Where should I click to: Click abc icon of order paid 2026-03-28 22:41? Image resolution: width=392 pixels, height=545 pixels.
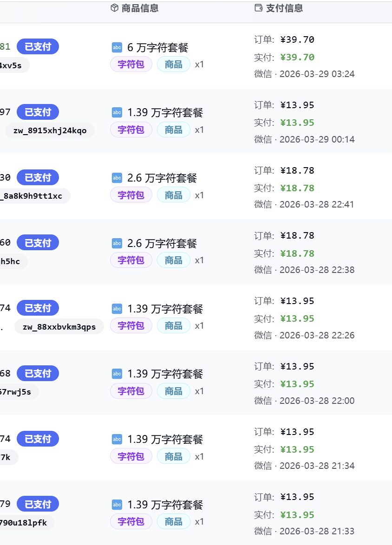click(x=117, y=178)
